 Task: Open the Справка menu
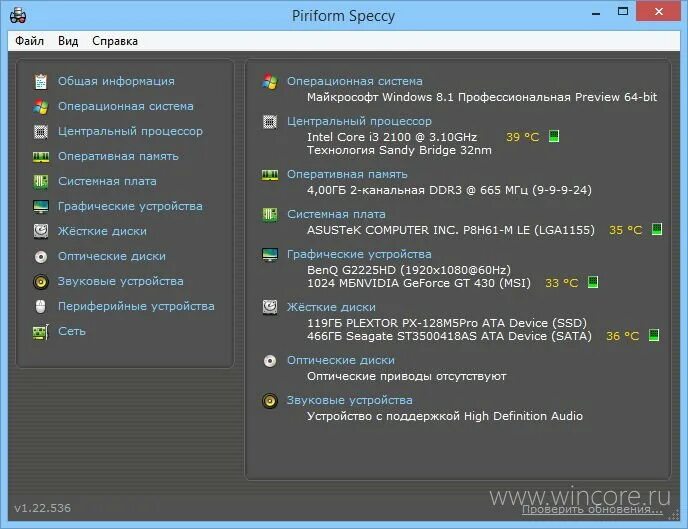pos(115,41)
